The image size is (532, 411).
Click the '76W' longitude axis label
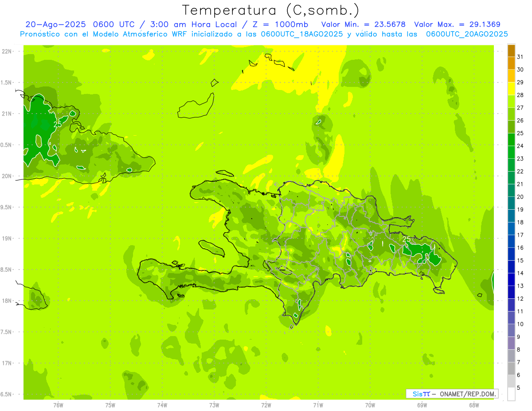(58, 405)
